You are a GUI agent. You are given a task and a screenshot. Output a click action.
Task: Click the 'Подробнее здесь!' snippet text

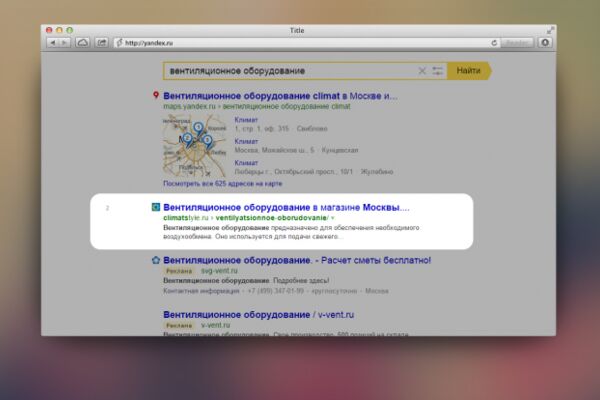click(301, 281)
